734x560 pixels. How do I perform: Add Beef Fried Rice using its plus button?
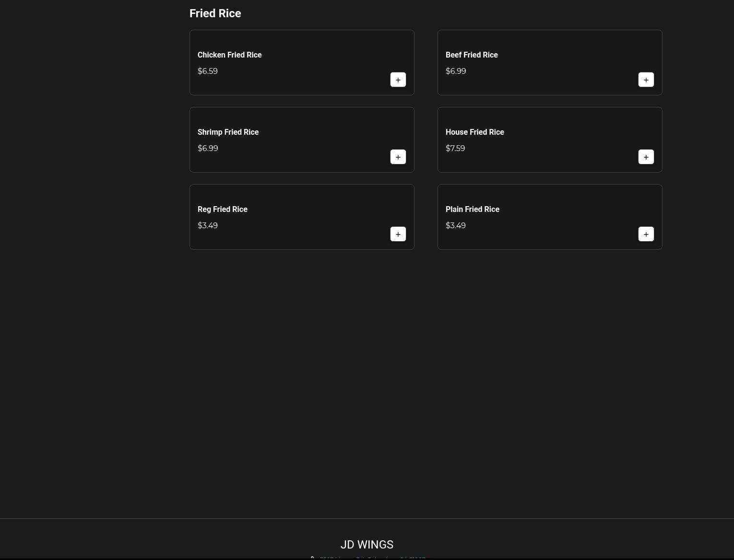click(646, 80)
